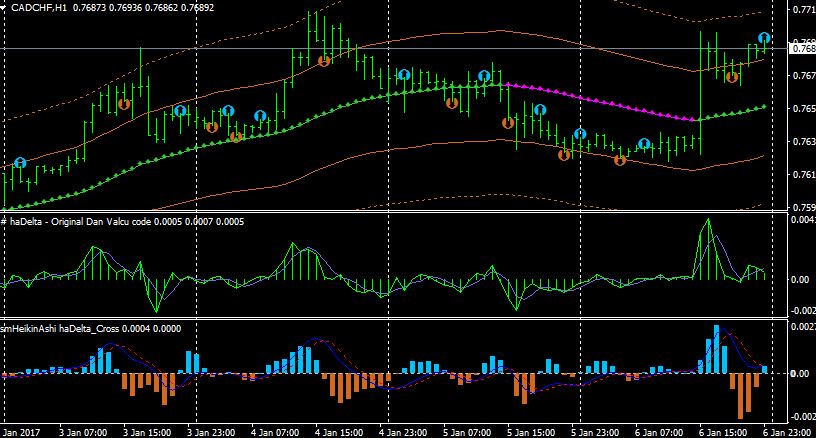This screenshot has height=438, width=816.
Task: Click the '4 Jan 23:00' time label
Action: 403,432
